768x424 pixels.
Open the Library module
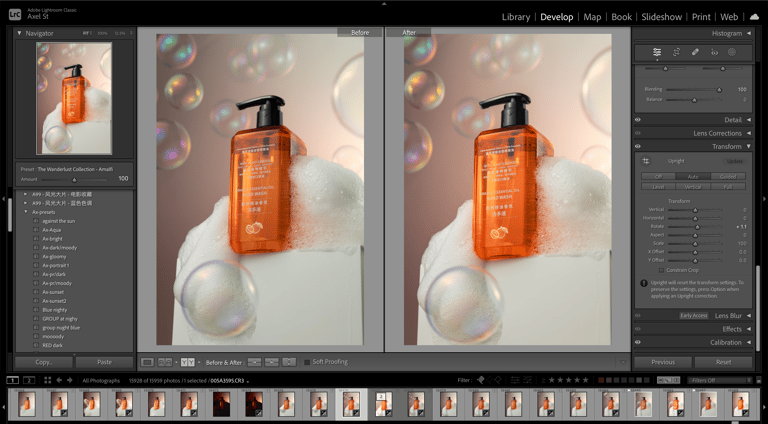point(516,17)
